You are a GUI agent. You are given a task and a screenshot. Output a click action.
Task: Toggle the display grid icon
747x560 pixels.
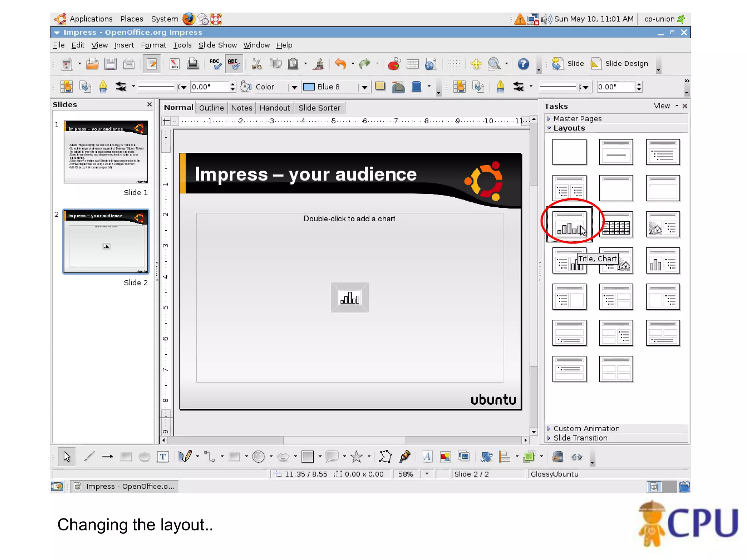click(453, 64)
